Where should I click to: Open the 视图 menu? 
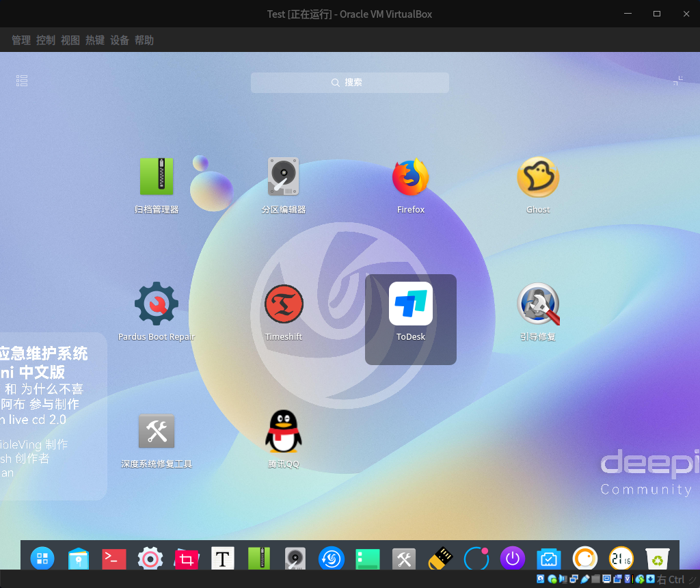(70, 40)
